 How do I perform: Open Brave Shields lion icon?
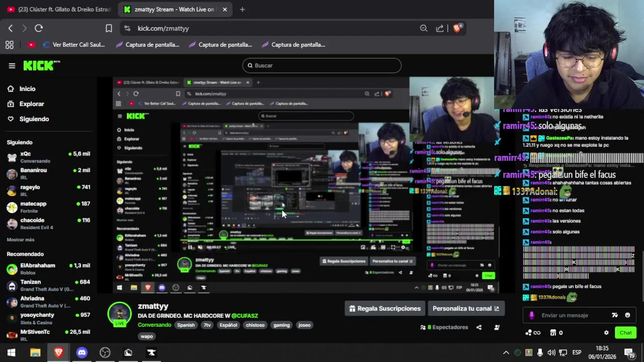(x=457, y=28)
